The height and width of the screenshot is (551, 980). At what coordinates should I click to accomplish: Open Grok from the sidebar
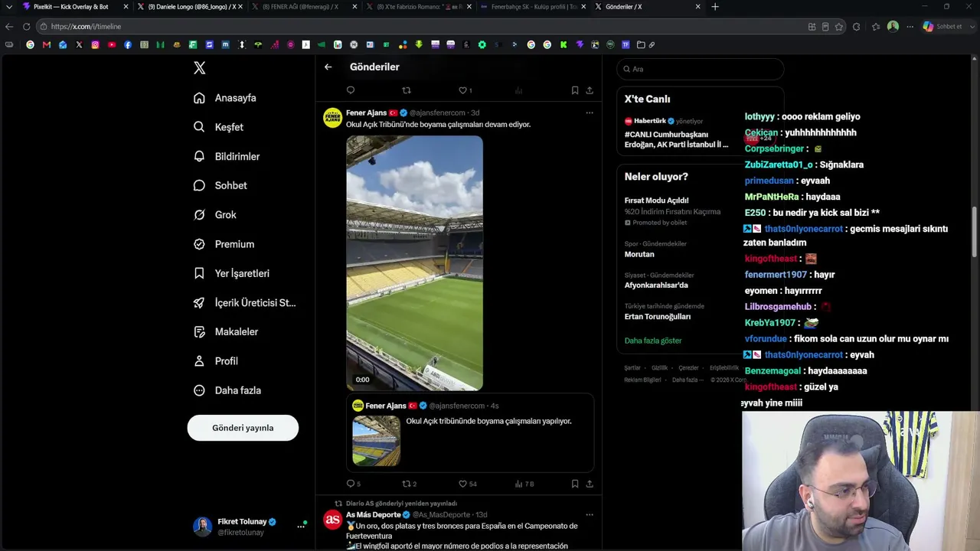pyautogui.click(x=215, y=215)
